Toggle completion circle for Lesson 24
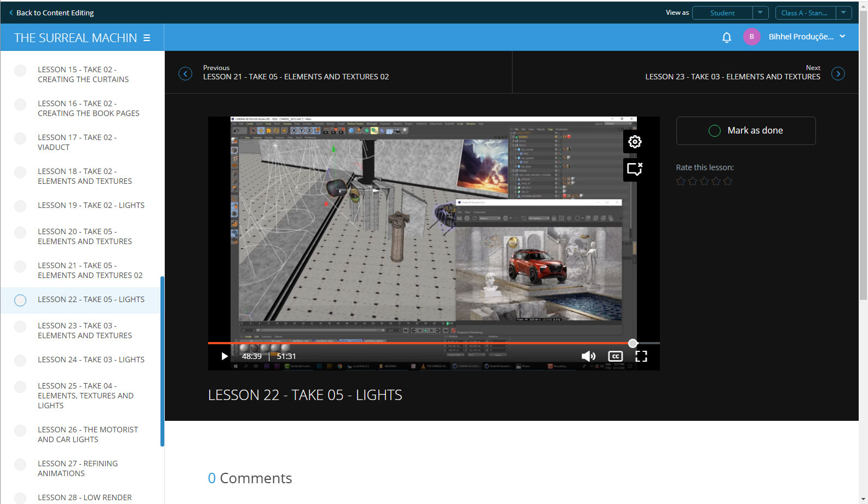This screenshot has height=504, width=868. click(x=20, y=360)
